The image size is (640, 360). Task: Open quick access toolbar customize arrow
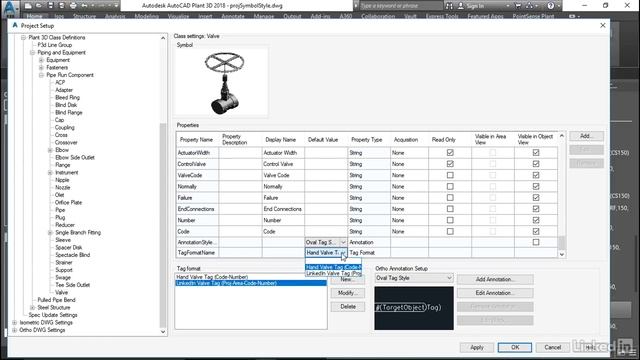pos(116,6)
